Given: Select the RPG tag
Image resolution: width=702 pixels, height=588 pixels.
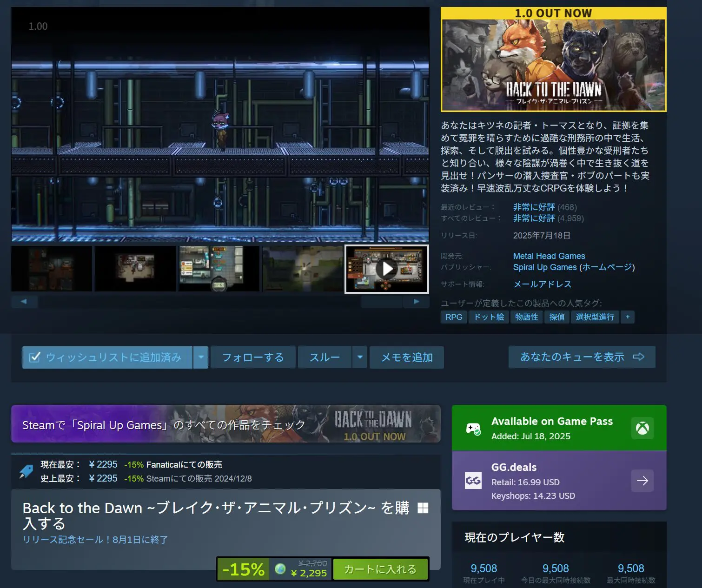Looking at the screenshot, I should 453,317.
